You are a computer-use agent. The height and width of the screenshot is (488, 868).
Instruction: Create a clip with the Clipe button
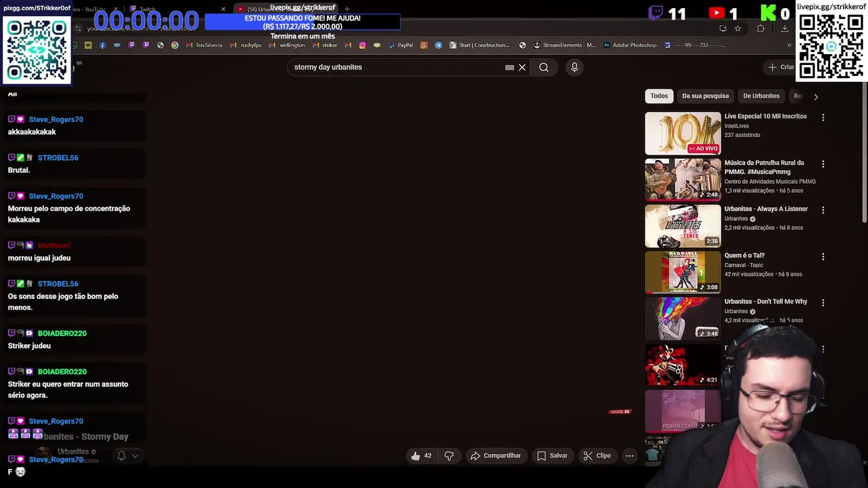597,455
